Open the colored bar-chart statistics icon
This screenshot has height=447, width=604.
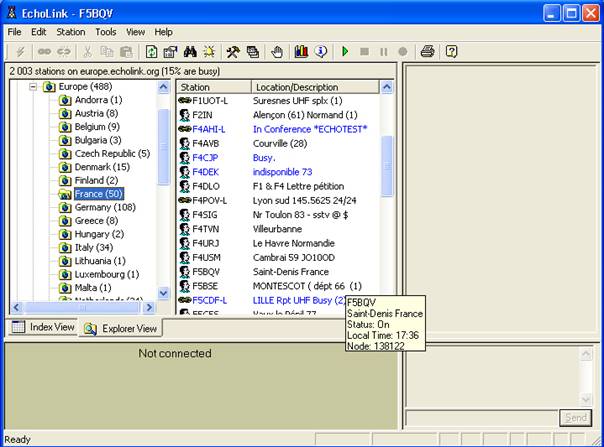coord(301,52)
